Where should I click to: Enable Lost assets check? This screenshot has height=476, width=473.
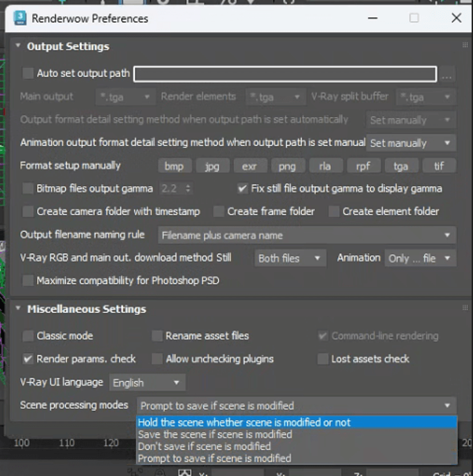(323, 359)
